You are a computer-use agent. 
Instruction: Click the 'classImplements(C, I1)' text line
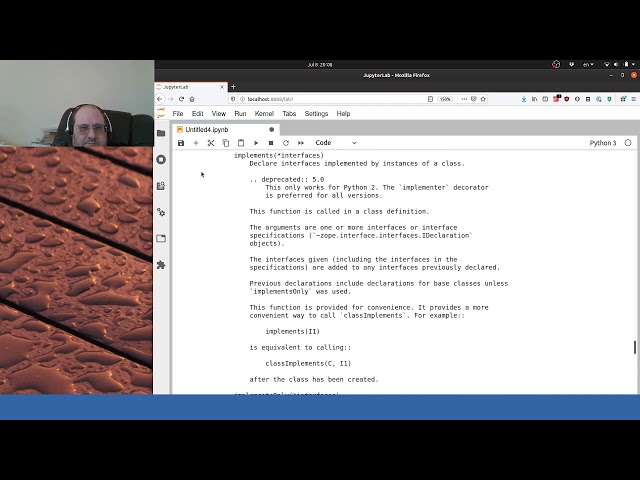[x=308, y=363]
